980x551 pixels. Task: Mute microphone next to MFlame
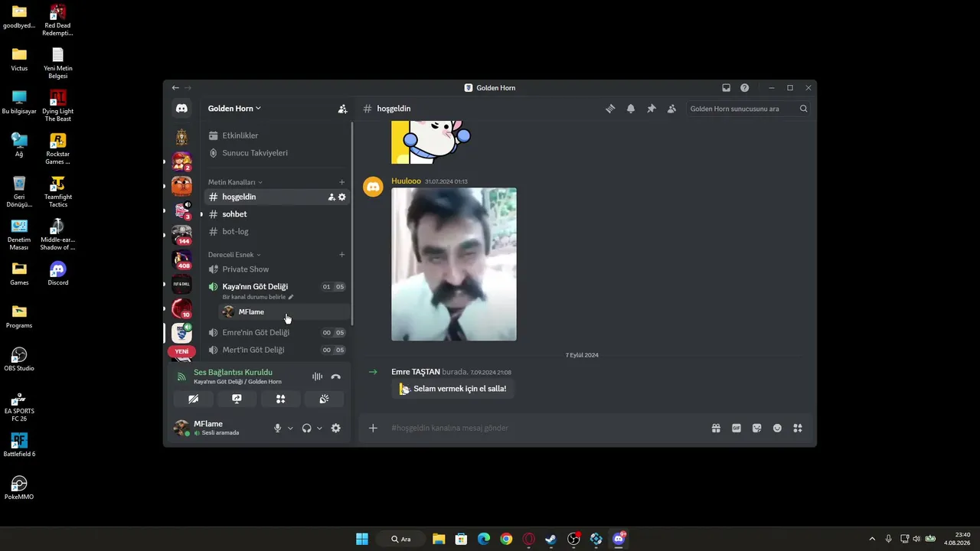(x=278, y=429)
